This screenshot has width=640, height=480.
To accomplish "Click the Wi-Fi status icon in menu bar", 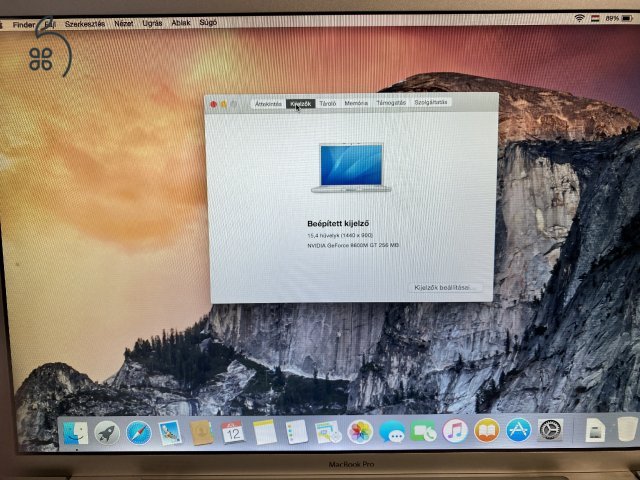I will (x=579, y=18).
